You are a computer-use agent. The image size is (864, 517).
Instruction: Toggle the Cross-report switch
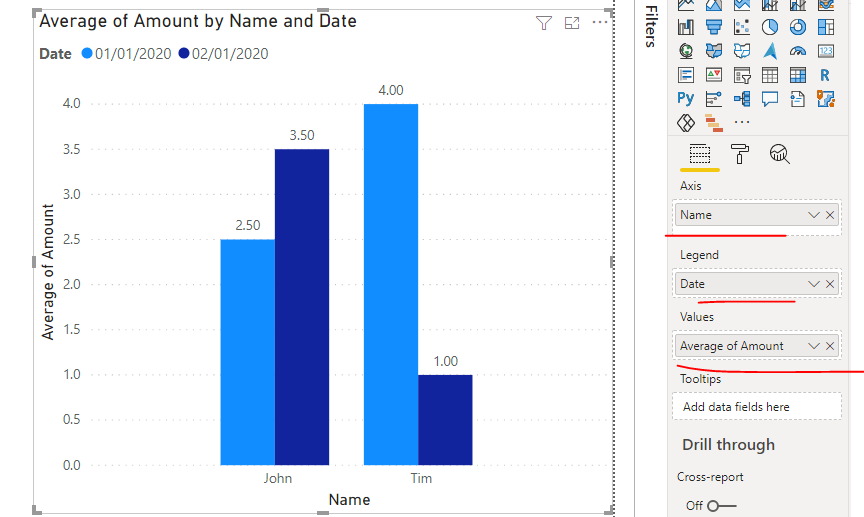point(721,505)
